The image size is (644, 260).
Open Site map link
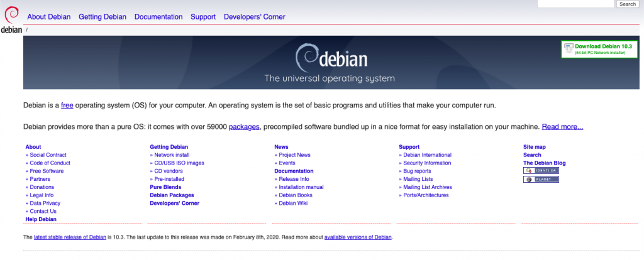[535, 147]
